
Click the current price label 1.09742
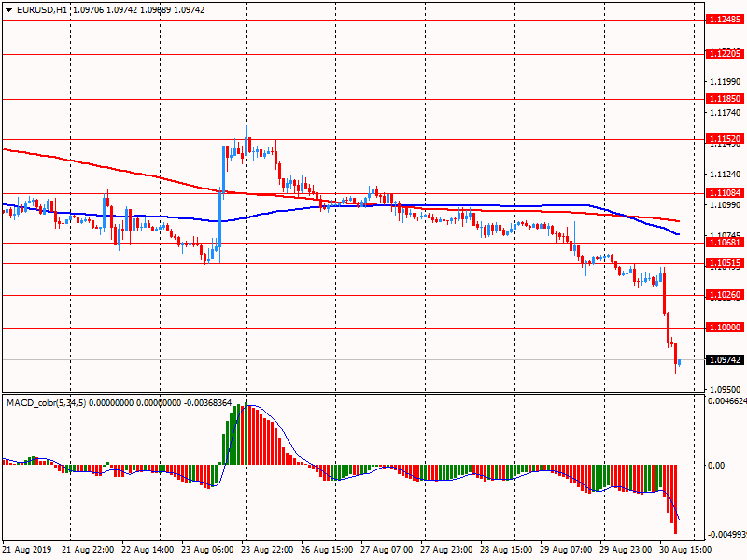725,360
